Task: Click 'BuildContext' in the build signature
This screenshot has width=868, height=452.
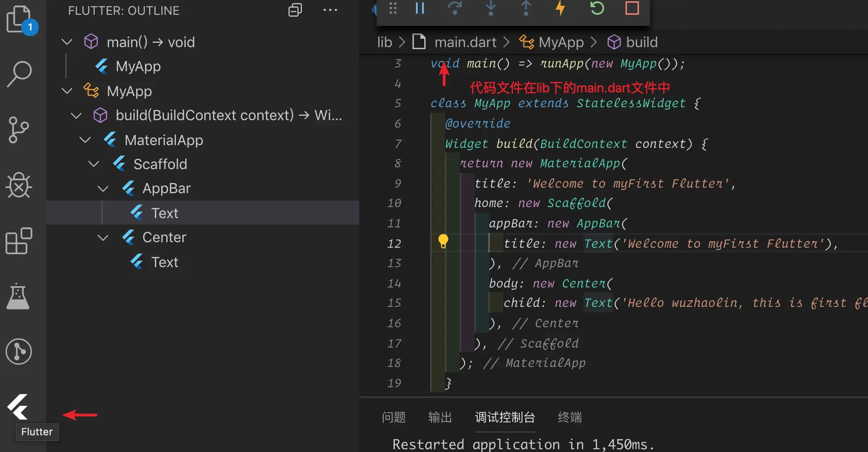Action: (584, 144)
